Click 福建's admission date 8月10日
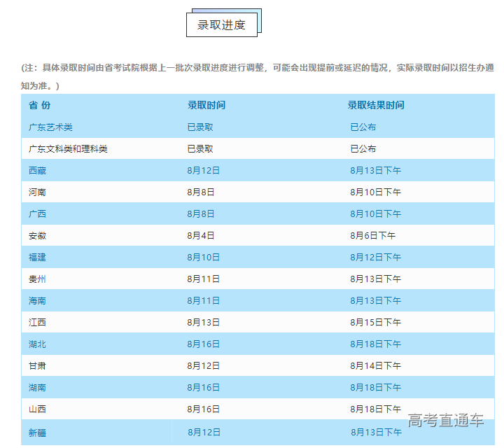 [x=204, y=257]
